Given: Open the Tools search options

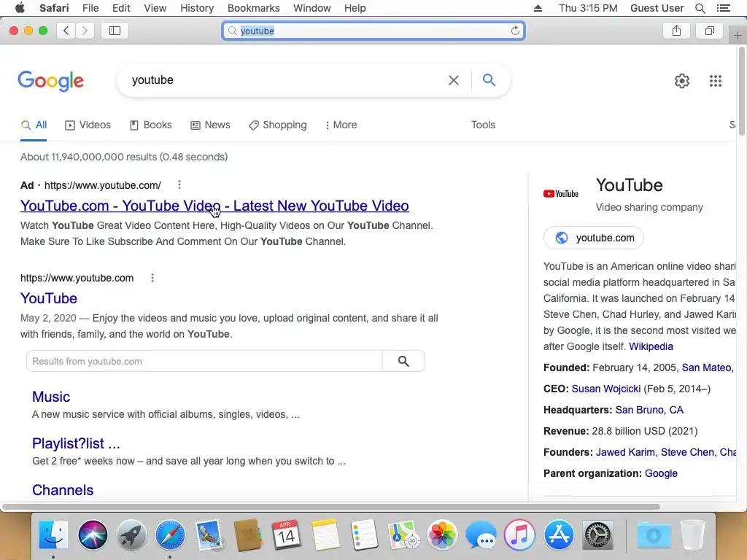Looking at the screenshot, I should click(x=483, y=125).
